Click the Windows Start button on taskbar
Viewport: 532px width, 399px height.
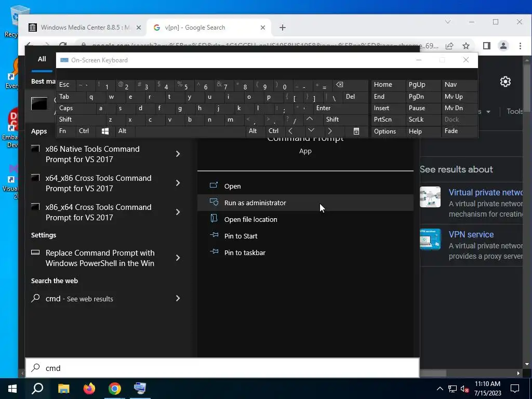[x=12, y=389]
